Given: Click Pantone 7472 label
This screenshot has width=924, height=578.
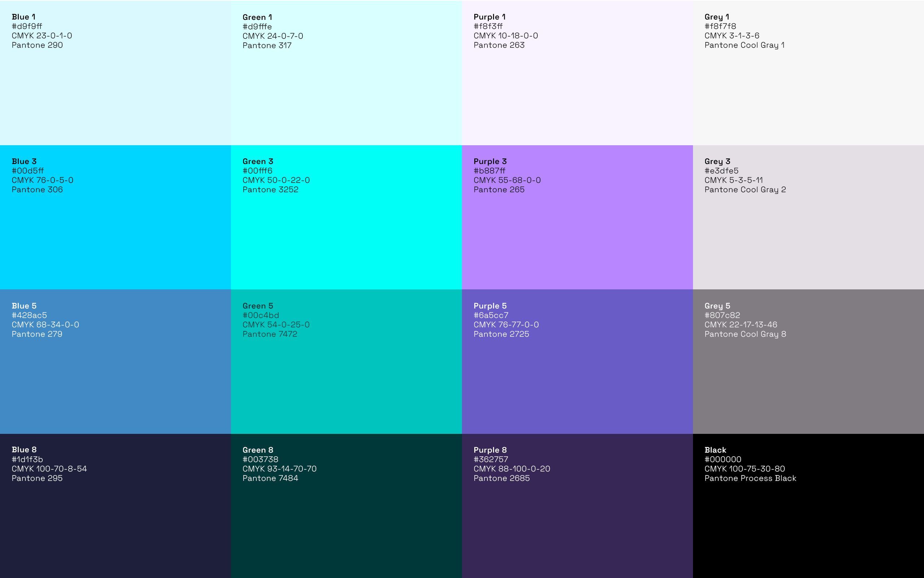Looking at the screenshot, I should click(270, 334).
